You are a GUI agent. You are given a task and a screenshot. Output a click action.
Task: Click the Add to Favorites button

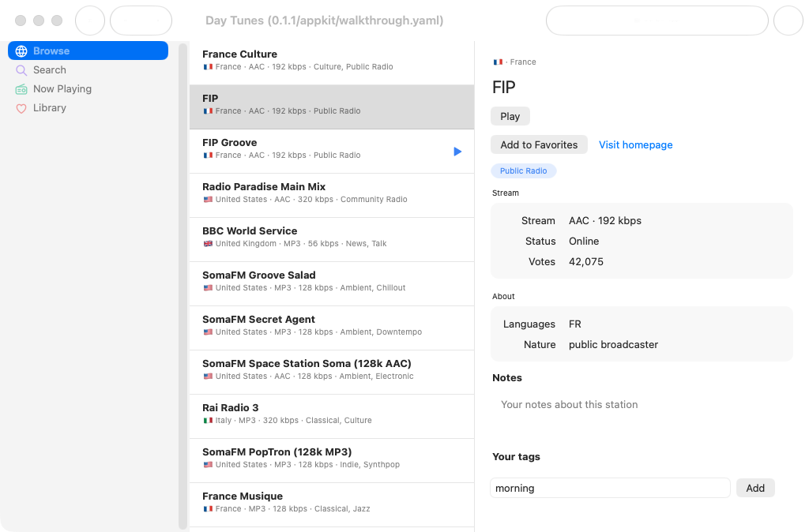(539, 145)
